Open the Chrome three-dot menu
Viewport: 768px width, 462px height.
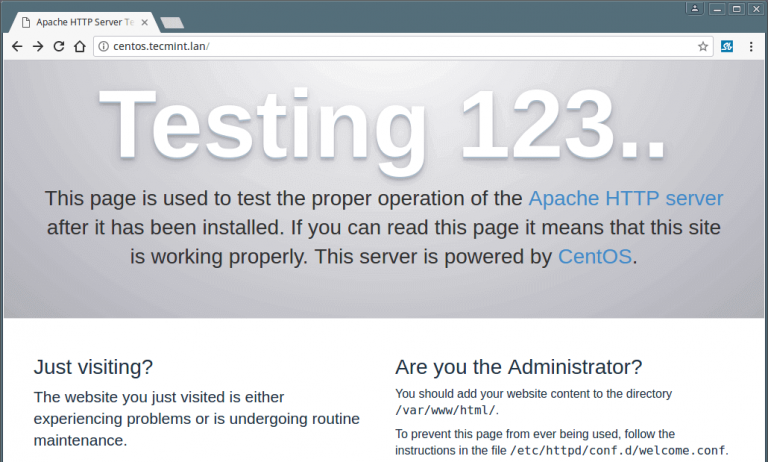[x=751, y=47]
